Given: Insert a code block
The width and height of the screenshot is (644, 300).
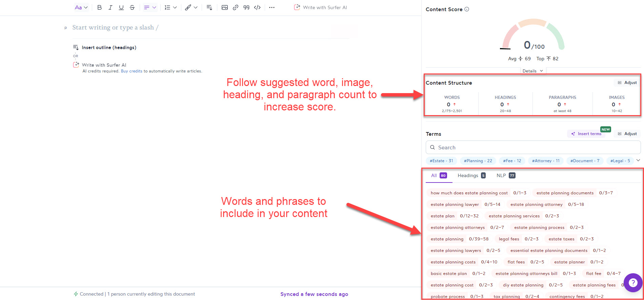Looking at the screenshot, I should coord(257,7).
